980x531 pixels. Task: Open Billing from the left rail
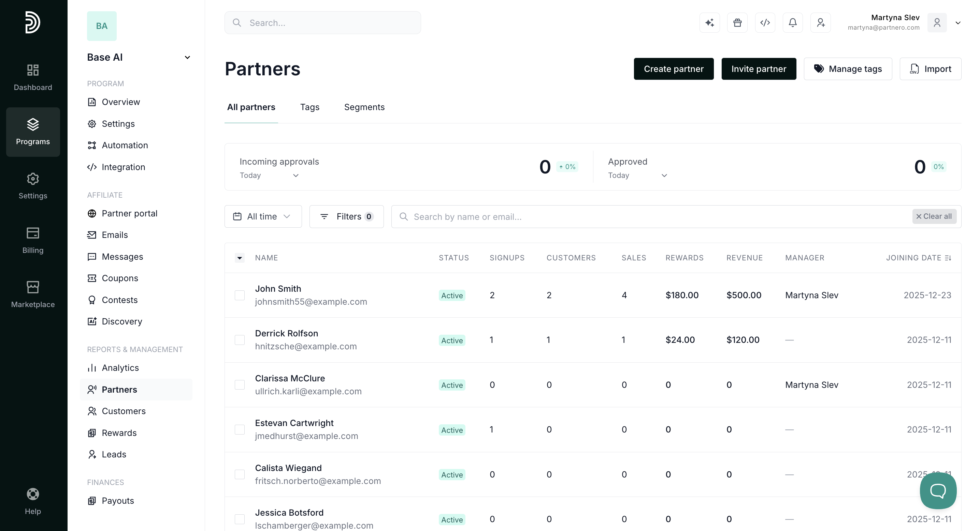click(33, 240)
